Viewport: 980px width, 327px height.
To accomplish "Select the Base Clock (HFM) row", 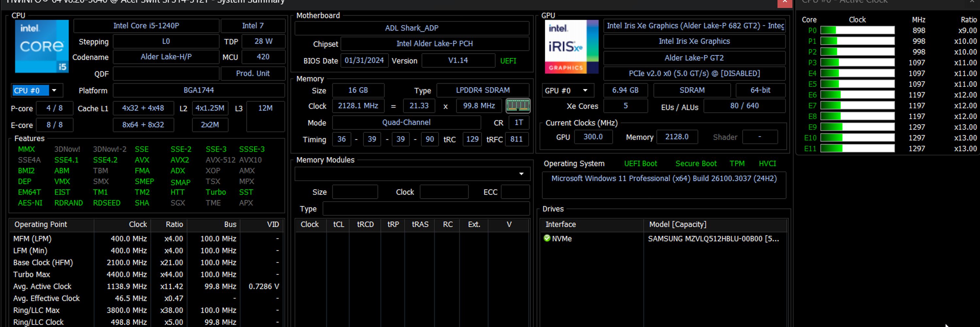I will click(x=146, y=263).
